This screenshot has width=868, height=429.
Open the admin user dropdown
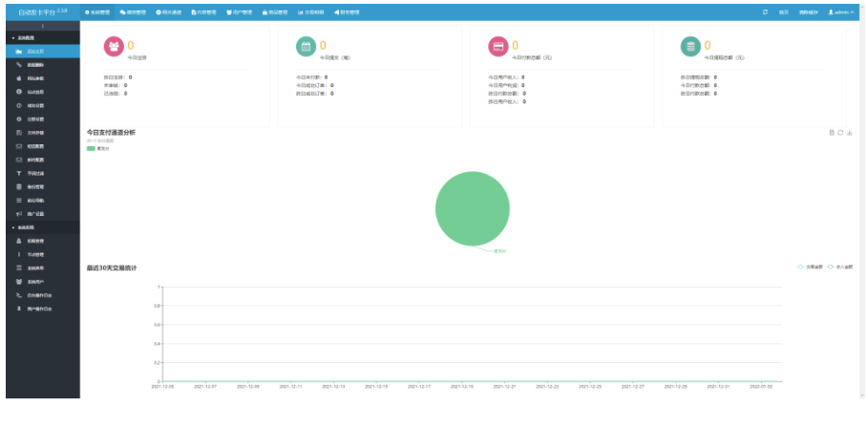[x=840, y=12]
